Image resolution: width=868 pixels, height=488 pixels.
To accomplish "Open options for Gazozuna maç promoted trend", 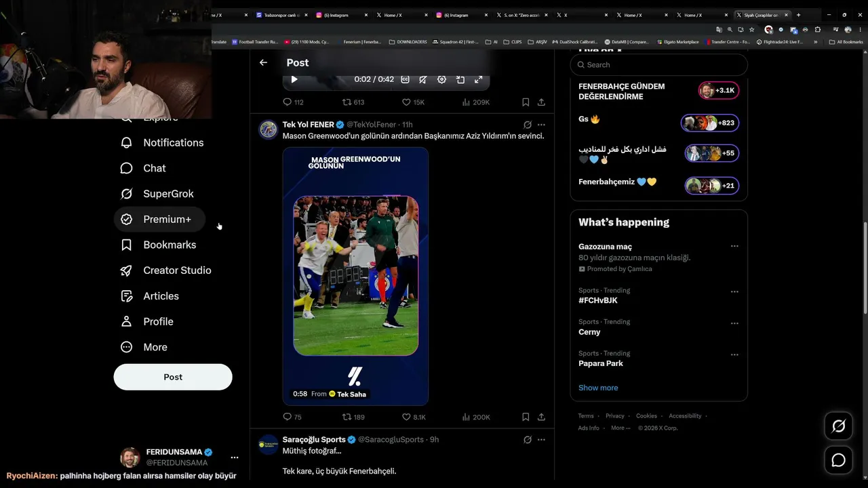I will [x=734, y=247].
